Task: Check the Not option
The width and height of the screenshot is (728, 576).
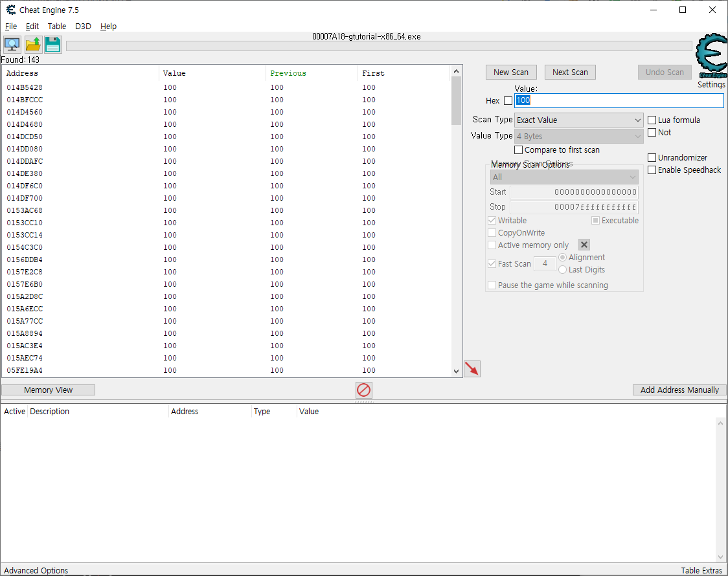Action: coord(652,133)
